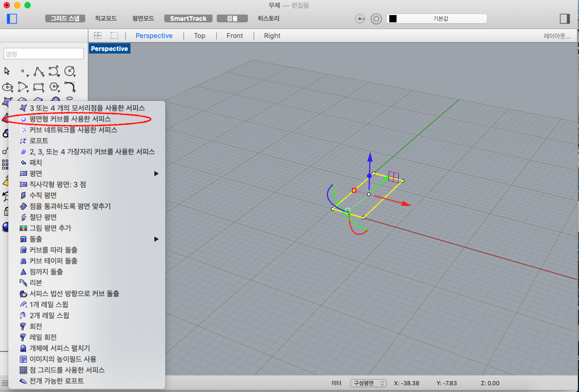Switch to the Perspective viewport tab
Screen dimensions: 579x392
[x=154, y=35]
